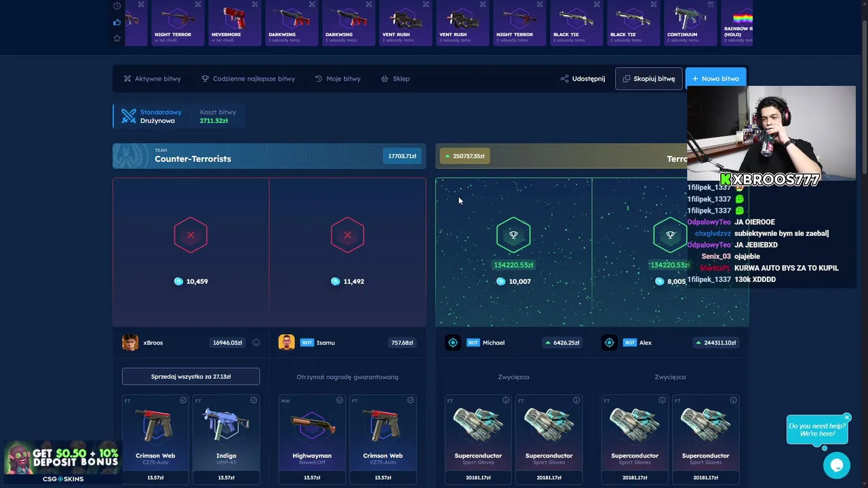Click the 757.68zł Isamu total
This screenshot has width=868, height=488.
[x=402, y=343]
